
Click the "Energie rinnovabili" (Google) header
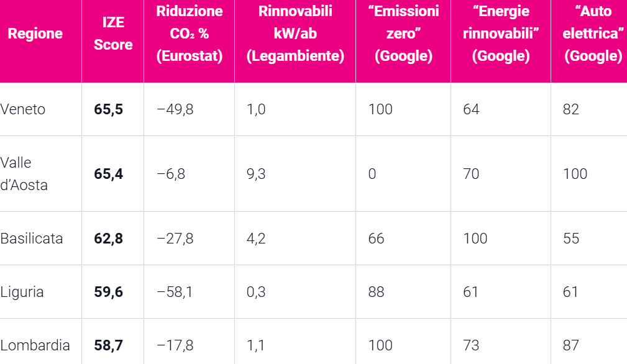(500, 34)
